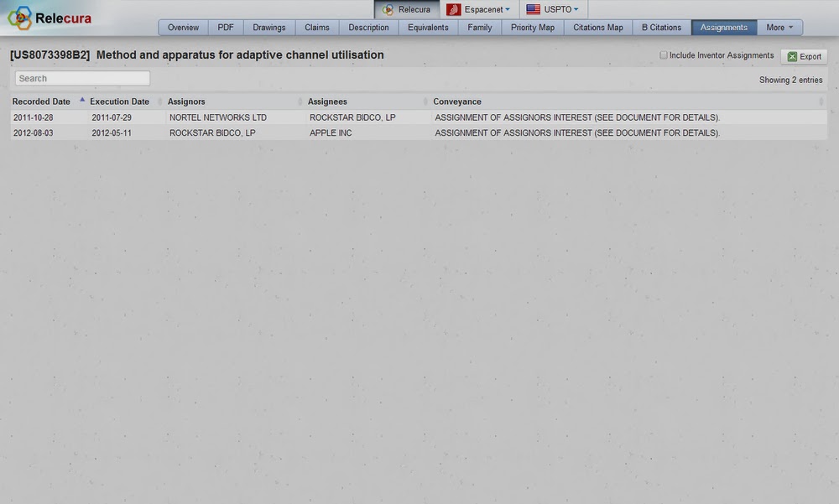Switch to the PDF tab
This screenshot has width=839, height=504.
225,28
